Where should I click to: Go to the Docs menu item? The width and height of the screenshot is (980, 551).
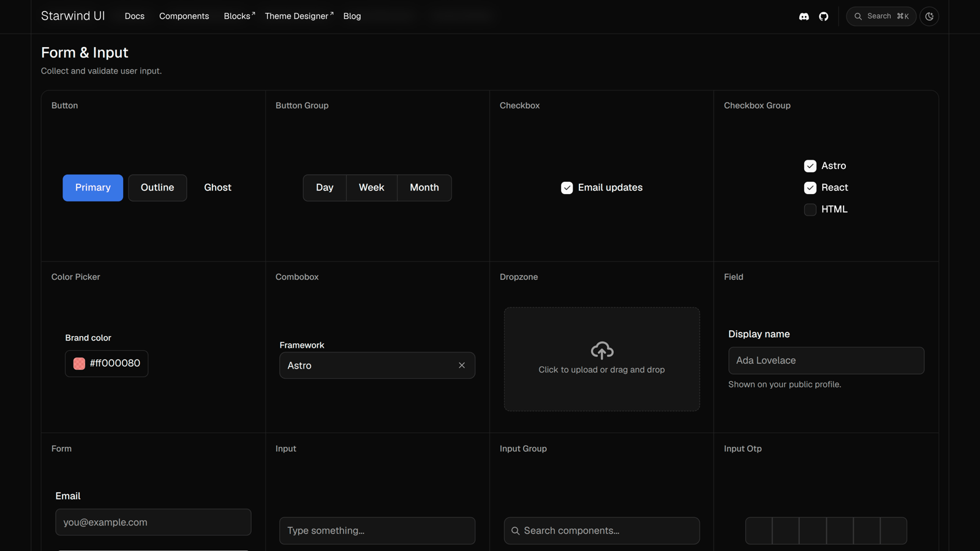[x=135, y=17]
